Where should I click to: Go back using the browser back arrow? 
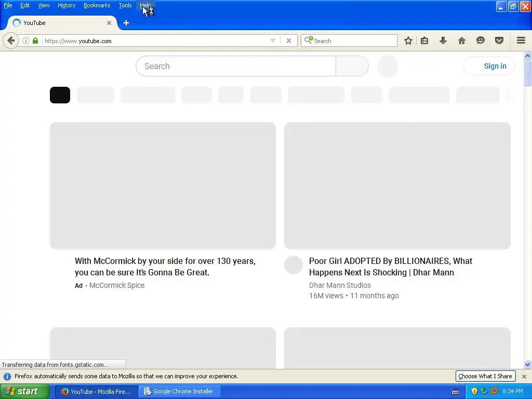11,41
